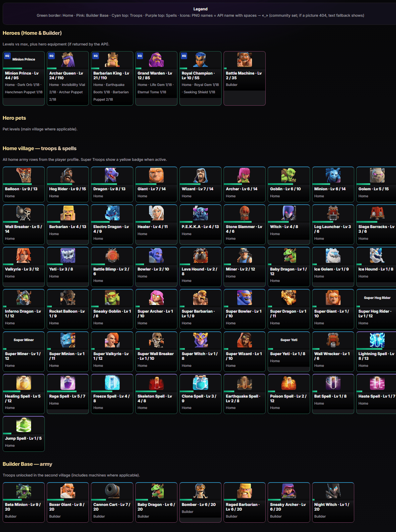Viewport: 396px width, 532px height.
Task: Click the Hog Rider troop icon
Action: [68, 175]
